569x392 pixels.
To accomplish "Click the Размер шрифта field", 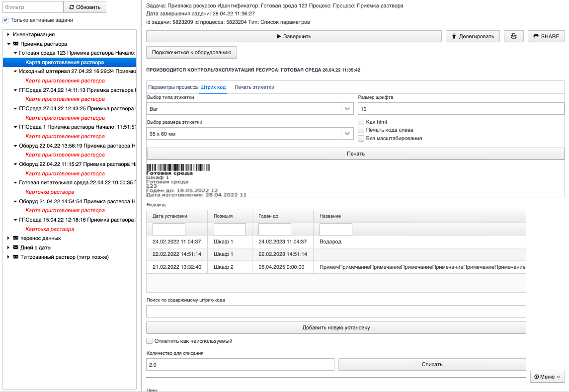I will click(461, 109).
